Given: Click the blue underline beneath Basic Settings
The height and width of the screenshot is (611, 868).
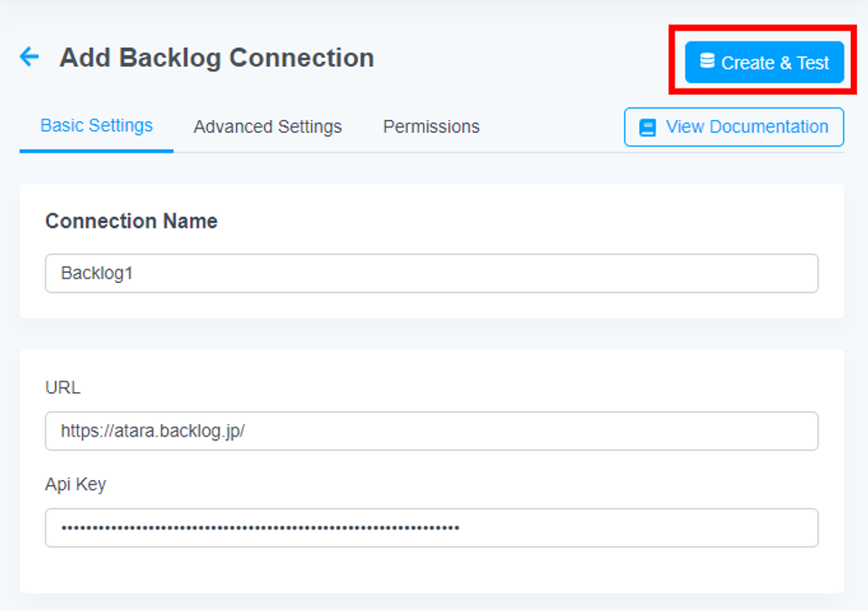Looking at the screenshot, I should click(97, 151).
